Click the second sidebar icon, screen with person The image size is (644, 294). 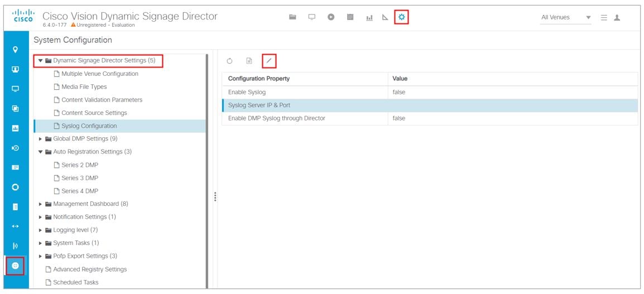(x=16, y=69)
